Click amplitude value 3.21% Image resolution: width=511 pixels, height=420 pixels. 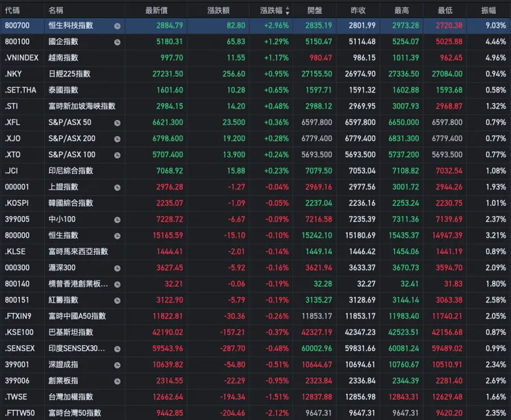(496, 235)
